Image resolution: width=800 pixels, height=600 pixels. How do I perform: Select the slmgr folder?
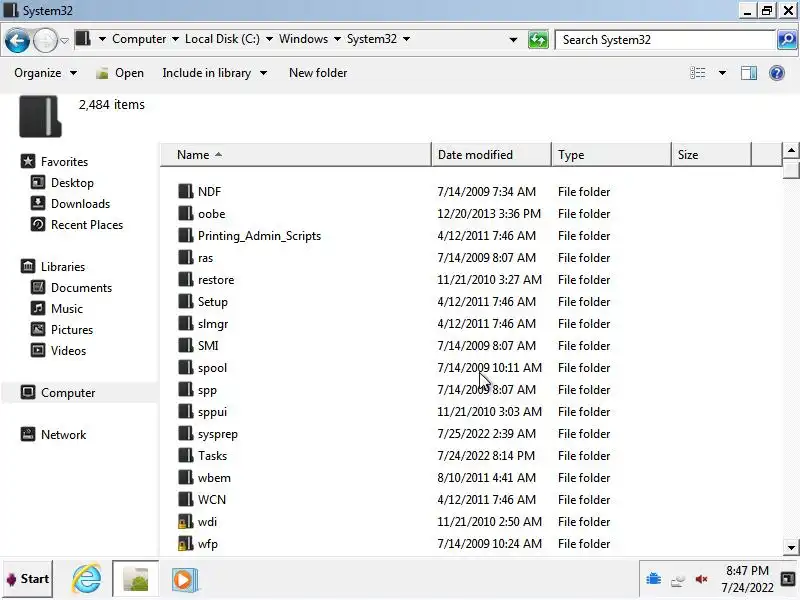(x=213, y=323)
